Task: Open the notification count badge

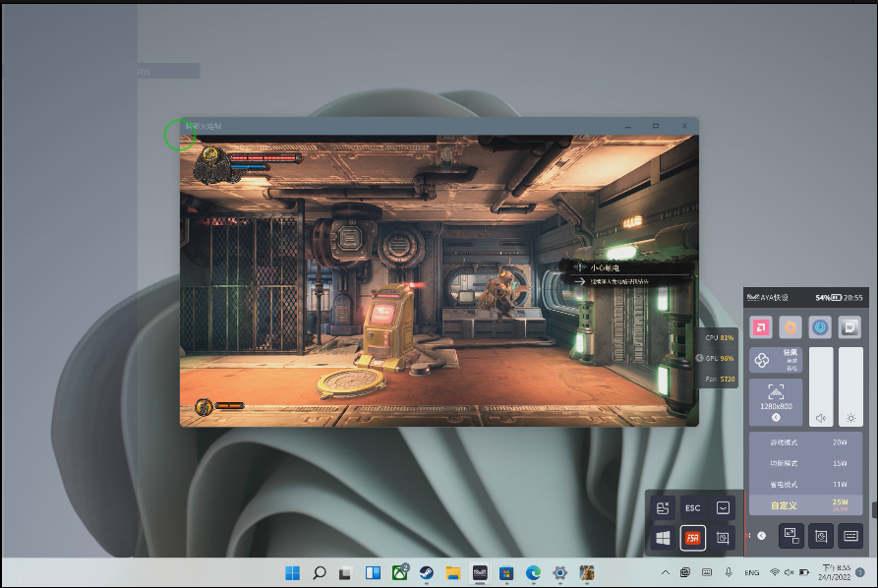Action: [x=860, y=572]
